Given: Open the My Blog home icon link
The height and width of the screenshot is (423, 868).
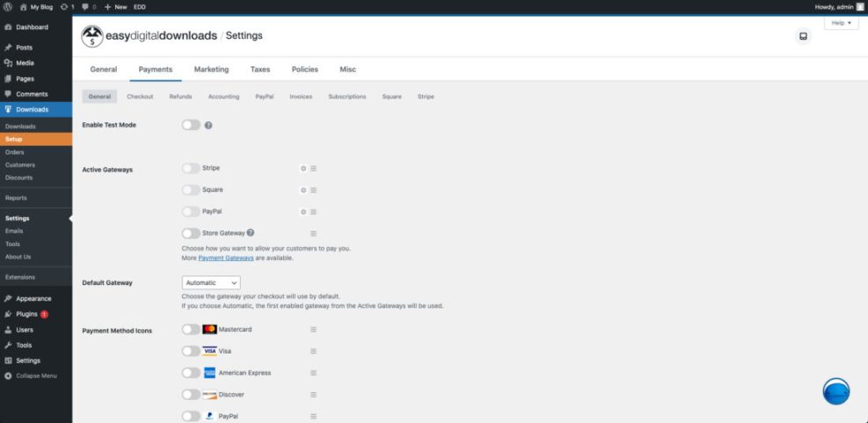Looking at the screenshot, I should click(x=23, y=7).
